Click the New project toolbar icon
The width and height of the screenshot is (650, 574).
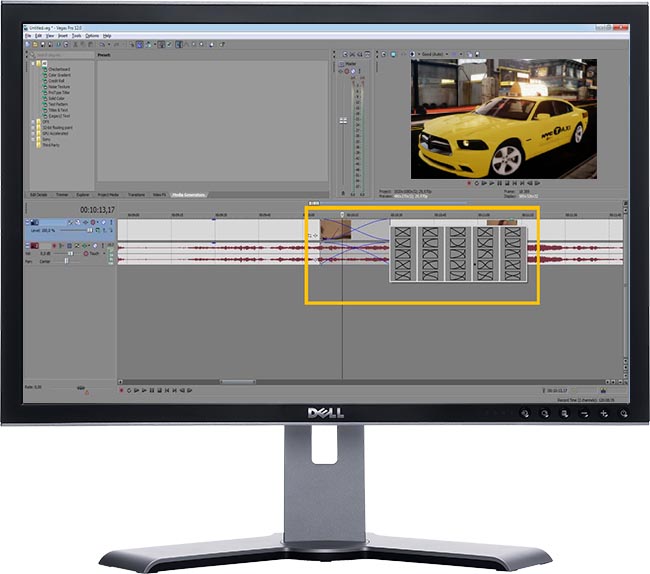point(28,45)
